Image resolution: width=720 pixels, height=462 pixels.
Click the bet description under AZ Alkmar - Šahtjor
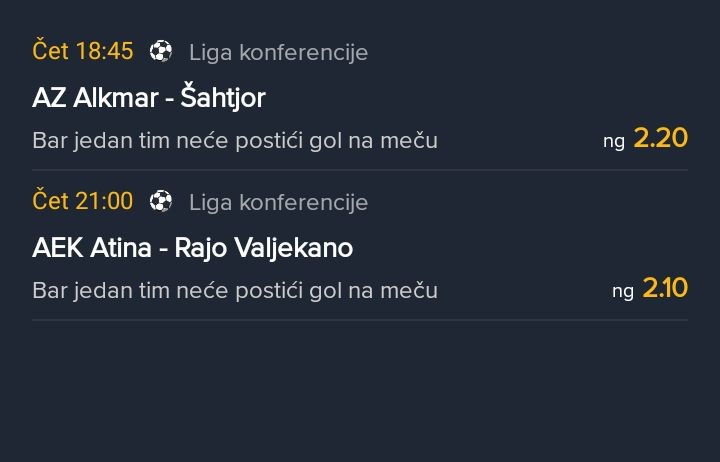point(235,140)
